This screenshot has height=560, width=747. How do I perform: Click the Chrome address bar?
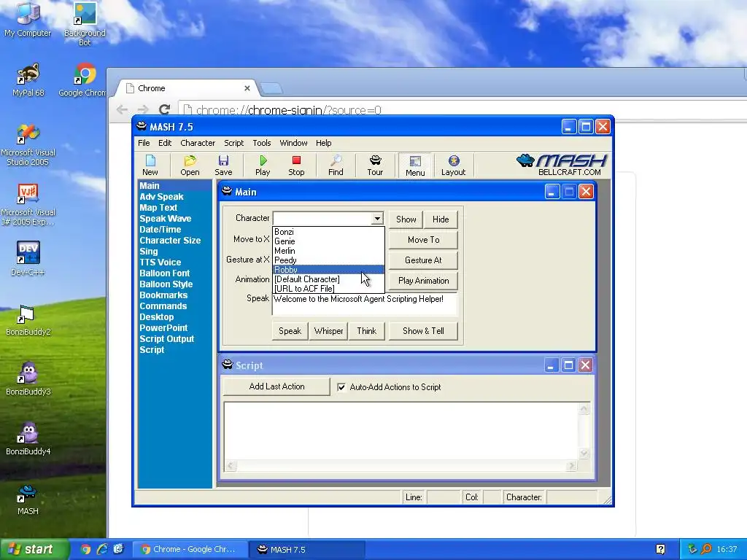[x=462, y=111]
